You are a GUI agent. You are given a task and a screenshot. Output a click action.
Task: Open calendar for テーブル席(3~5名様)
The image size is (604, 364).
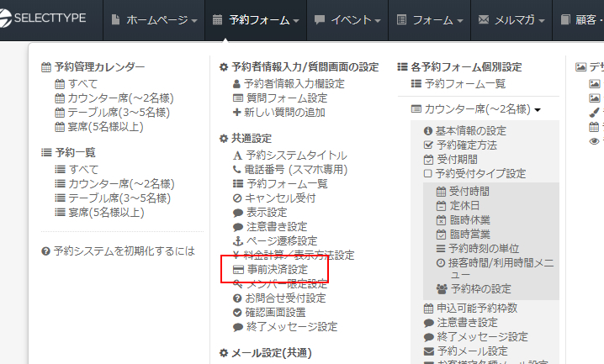tap(112, 113)
